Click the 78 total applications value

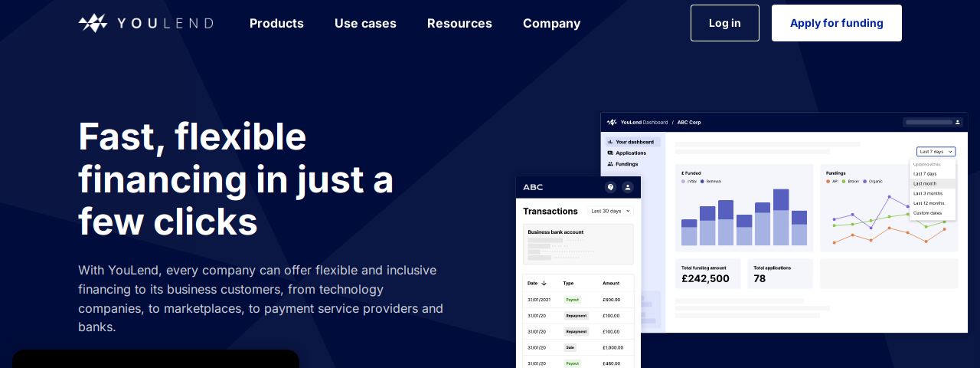(759, 278)
